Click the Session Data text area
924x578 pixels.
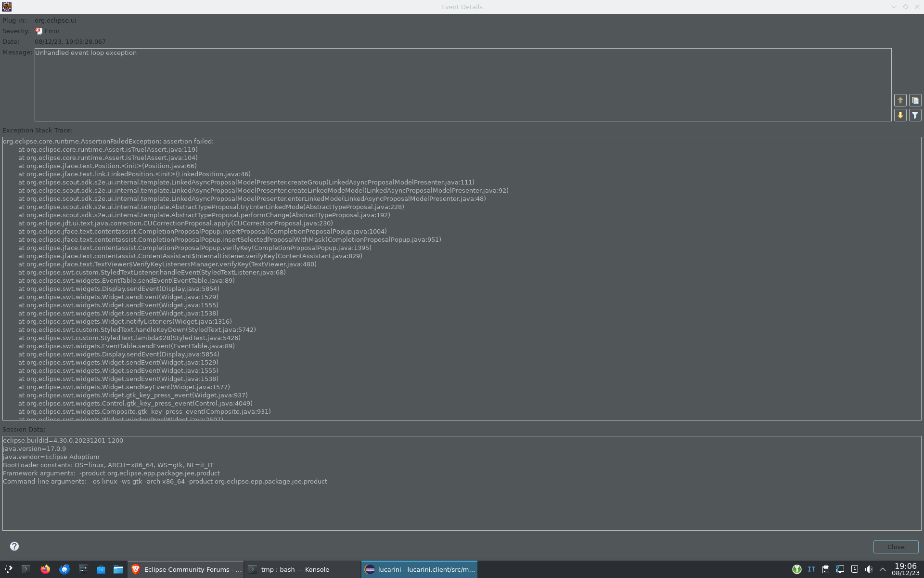[462, 483]
